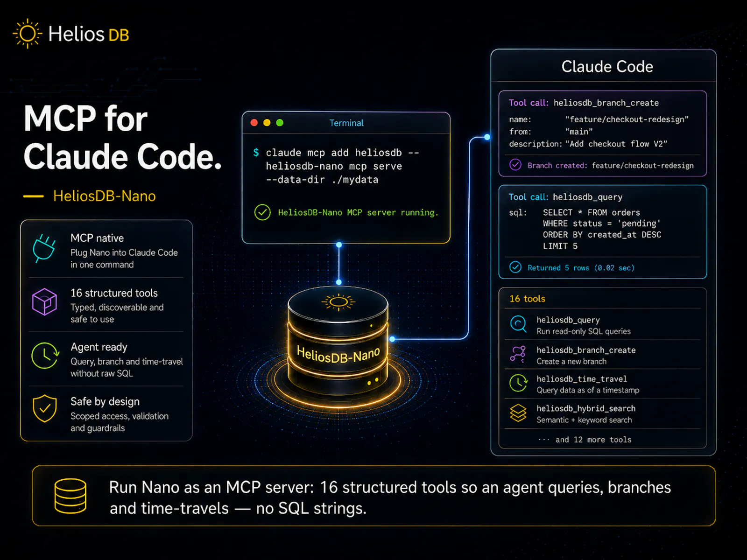Click the sun emblem atop the database cylinder
This screenshot has width=747, height=560.
(x=338, y=302)
